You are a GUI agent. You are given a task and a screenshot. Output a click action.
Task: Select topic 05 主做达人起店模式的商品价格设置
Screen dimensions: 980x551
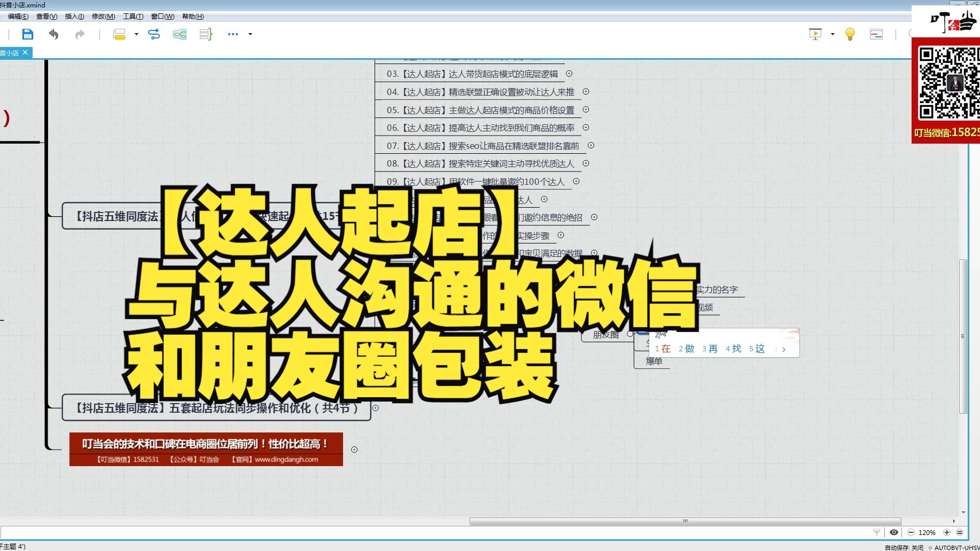pyautogui.click(x=480, y=110)
